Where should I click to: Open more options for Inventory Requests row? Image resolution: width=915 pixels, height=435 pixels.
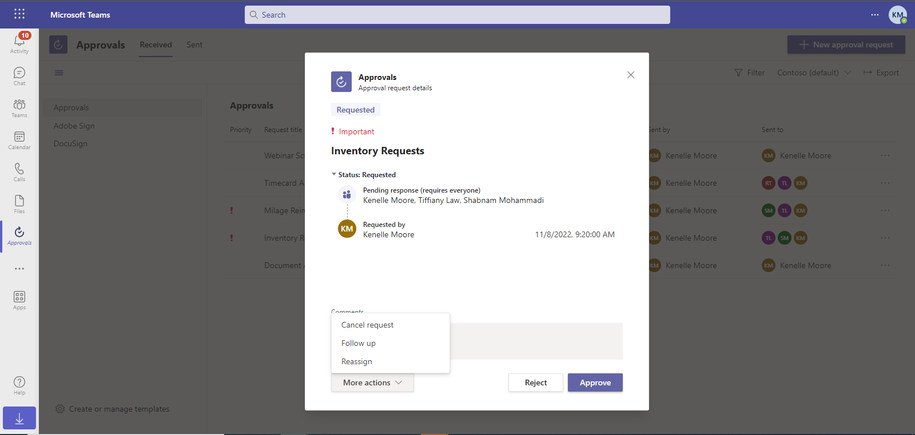click(885, 238)
